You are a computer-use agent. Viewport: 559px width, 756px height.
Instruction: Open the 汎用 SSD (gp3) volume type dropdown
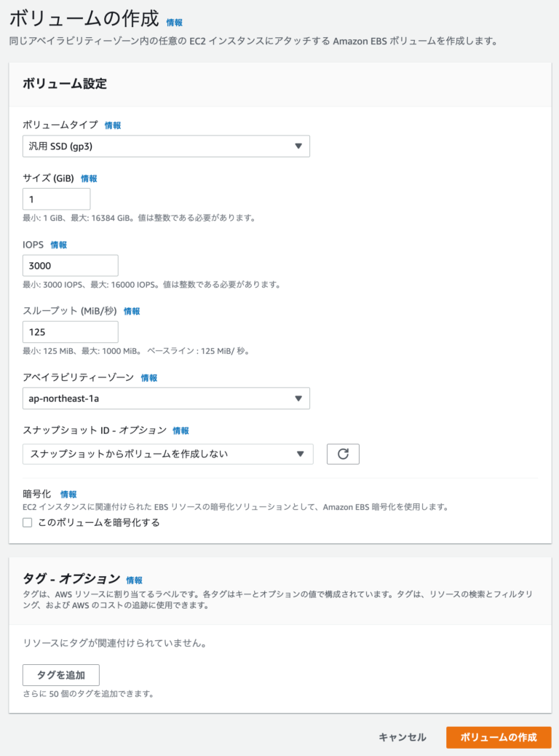[166, 146]
